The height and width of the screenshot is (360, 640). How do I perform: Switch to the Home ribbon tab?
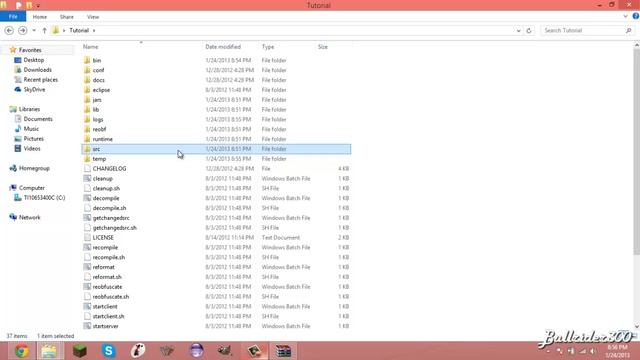[40, 17]
